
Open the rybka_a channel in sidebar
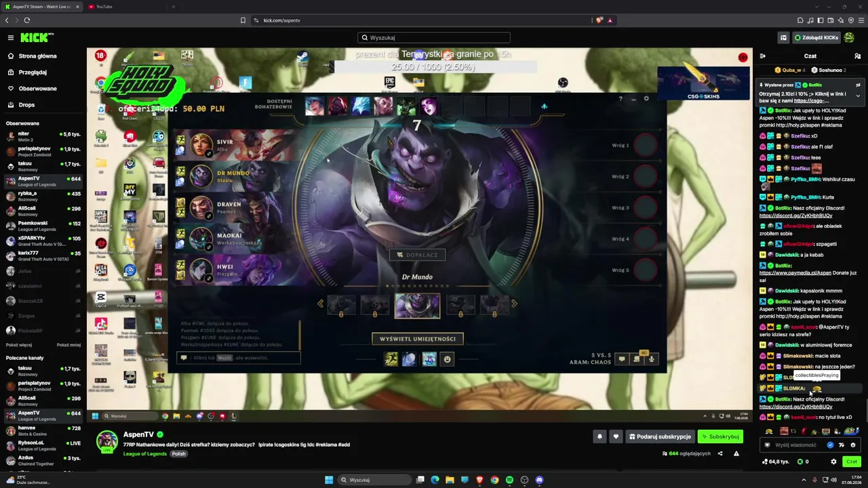(43, 196)
